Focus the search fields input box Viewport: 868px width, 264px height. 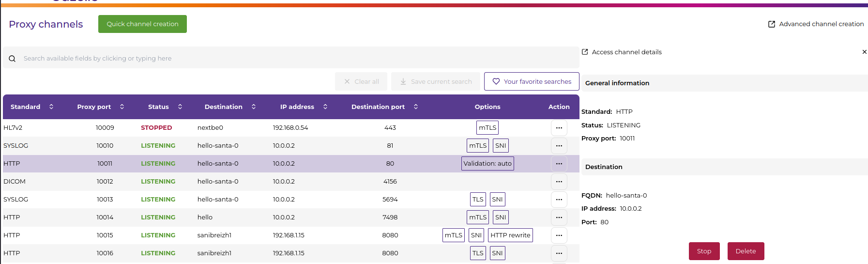pos(290,58)
